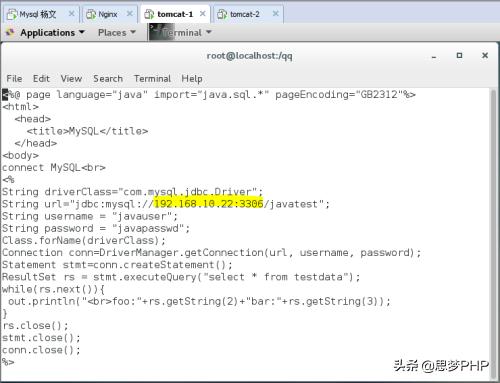Click the terminal vertical scrollbar
This screenshot has height=383, width=500.
point(494,233)
